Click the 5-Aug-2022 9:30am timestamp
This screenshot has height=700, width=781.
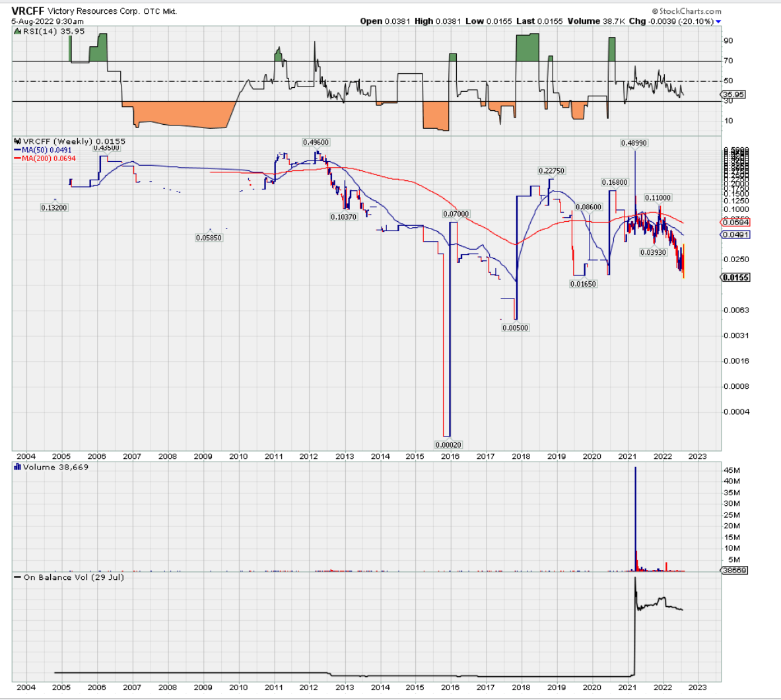coord(48,21)
